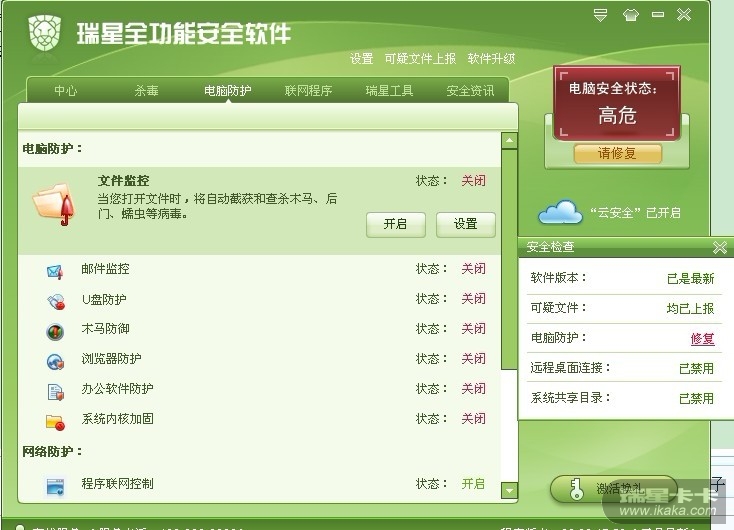The width and height of the screenshot is (734, 530).
Task: Close the 安全检查 panel
Action: coord(719,247)
